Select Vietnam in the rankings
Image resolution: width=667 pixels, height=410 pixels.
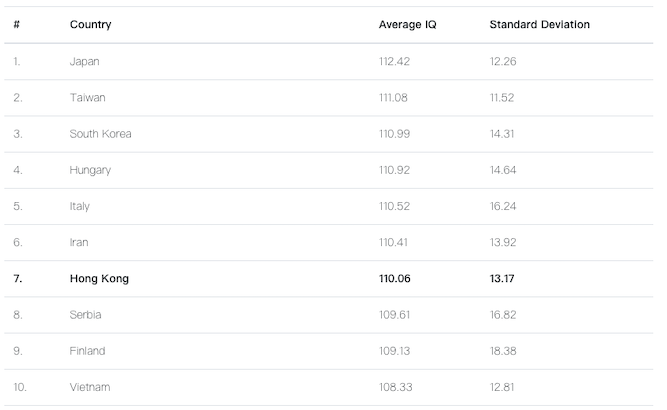pos(89,387)
